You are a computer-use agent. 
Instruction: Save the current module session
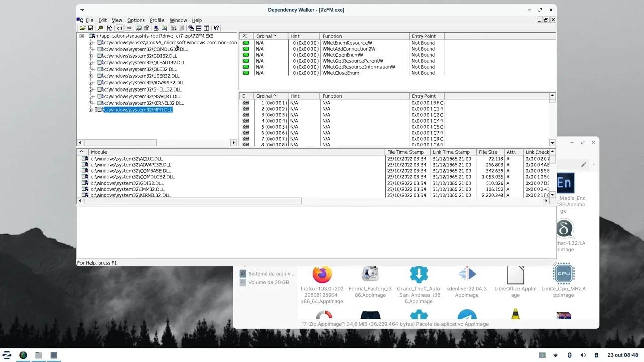pyautogui.click(x=90, y=28)
